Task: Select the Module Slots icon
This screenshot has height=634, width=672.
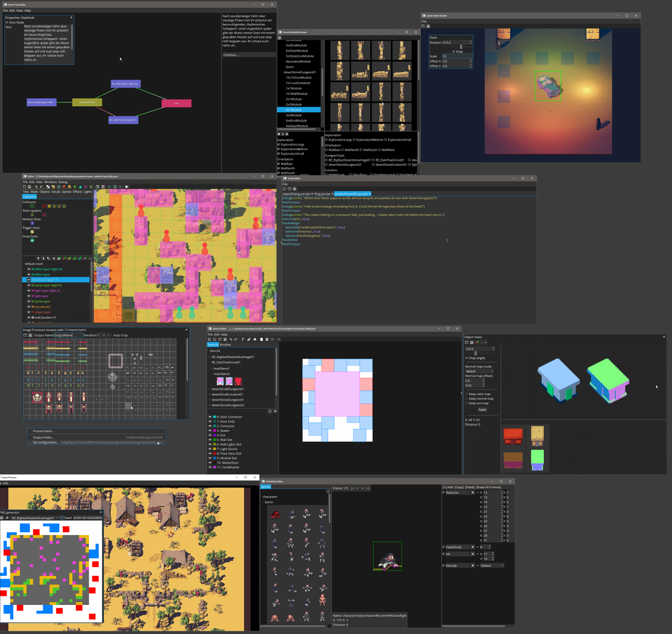Action: [32, 223]
